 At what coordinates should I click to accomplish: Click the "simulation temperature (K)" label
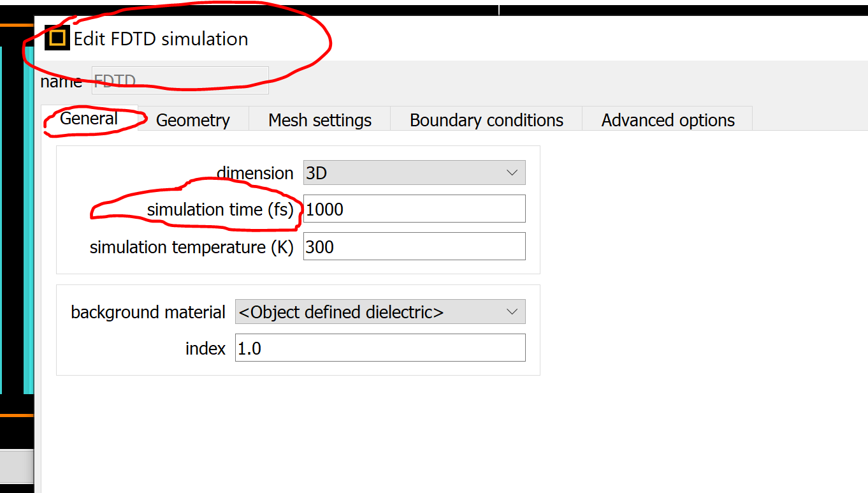(x=191, y=247)
